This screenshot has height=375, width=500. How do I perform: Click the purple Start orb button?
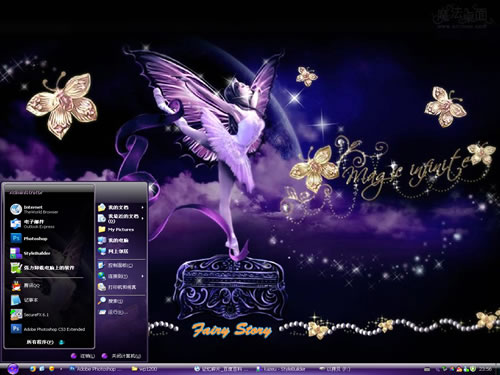(x=13, y=369)
